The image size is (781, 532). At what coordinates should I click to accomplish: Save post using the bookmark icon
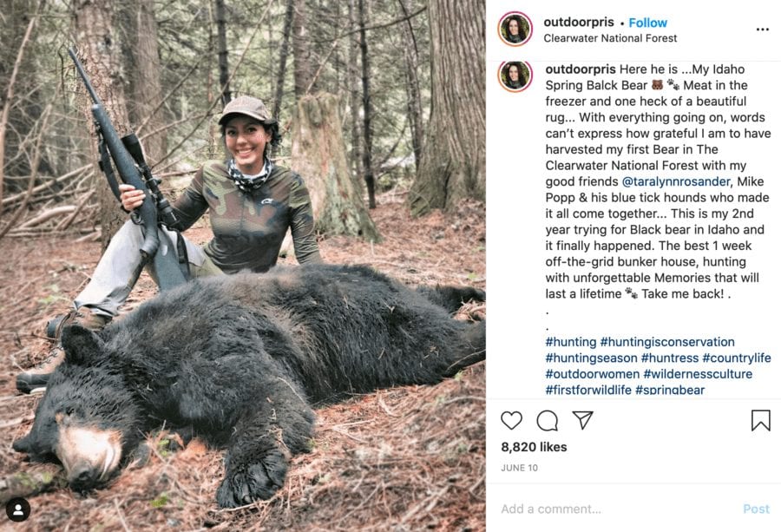pyautogui.click(x=760, y=421)
